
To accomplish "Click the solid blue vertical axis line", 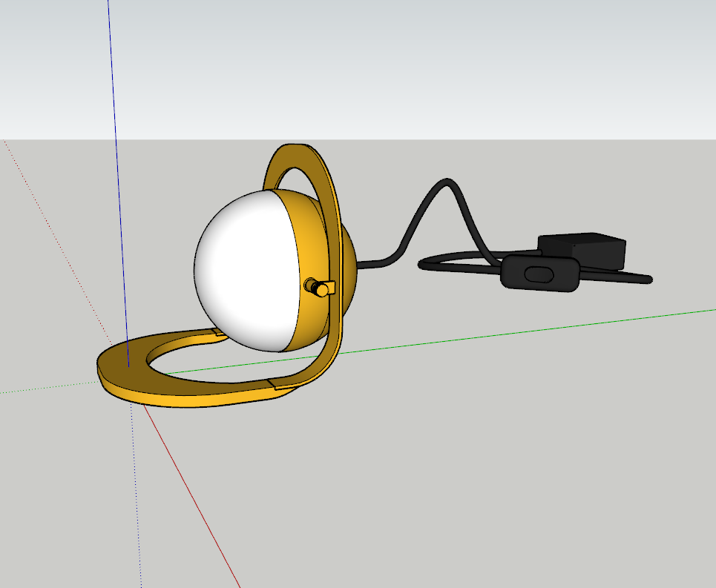I will tap(118, 182).
